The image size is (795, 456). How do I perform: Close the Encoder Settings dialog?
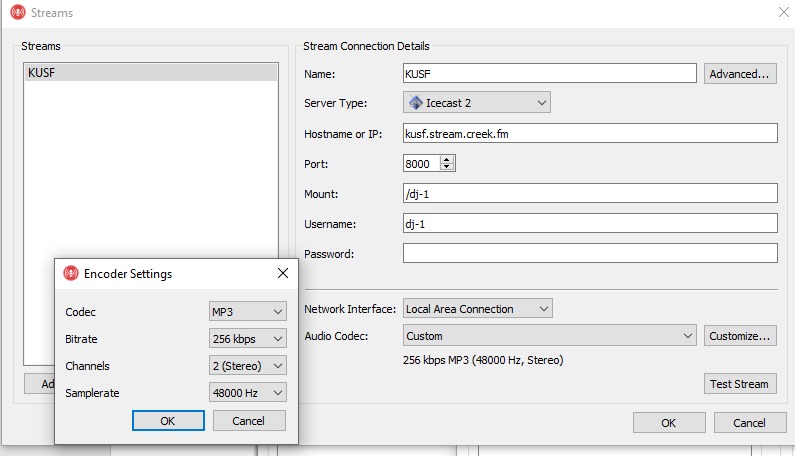283,273
